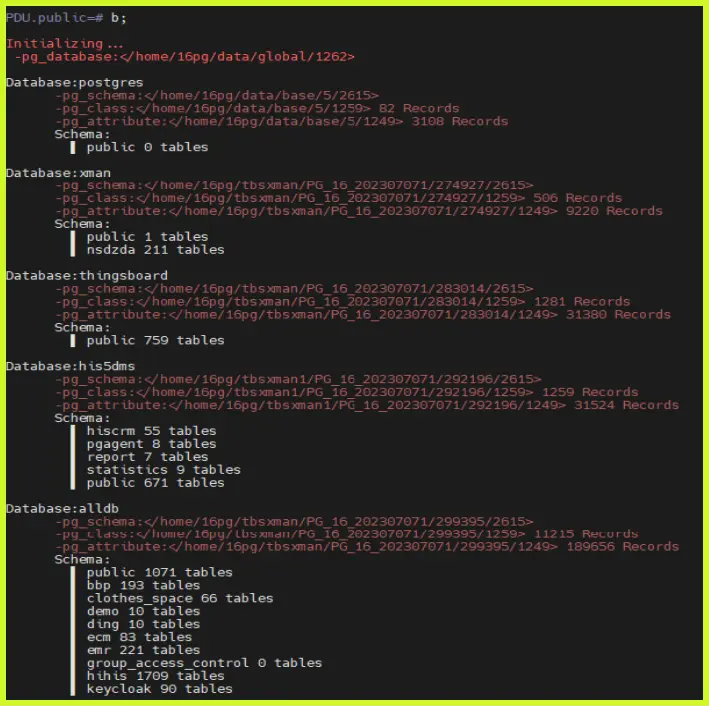Click the postgres pg_class 82 Records line
710x708 pixels.
click(257, 108)
